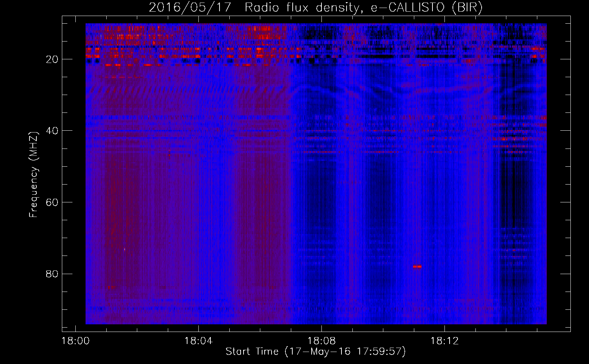Click the plot title "2016/05/17 Radio flux density, e-CALLISTO (BIR)"

click(x=316, y=8)
